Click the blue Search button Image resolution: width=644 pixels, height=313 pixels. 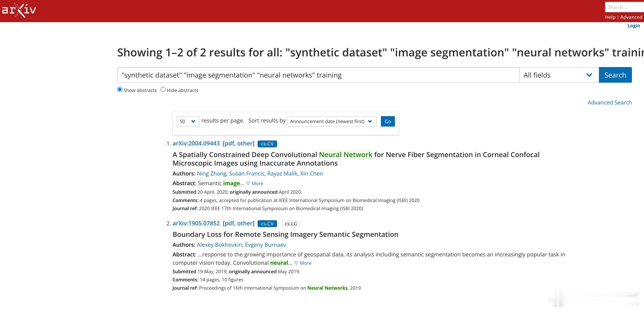tap(615, 75)
